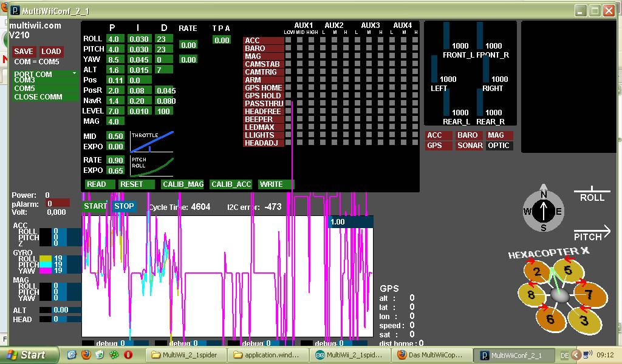Switch to Das MultiWiiCop... Firefox taskbar window

(x=433, y=355)
